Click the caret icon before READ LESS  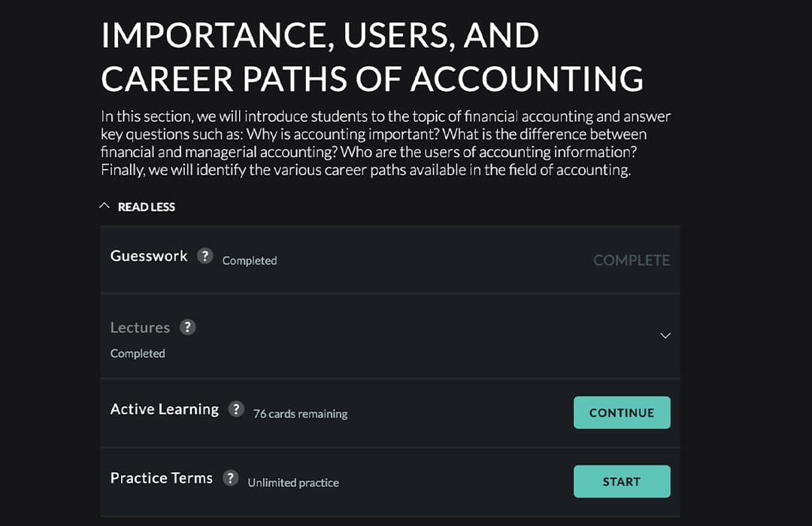click(105, 206)
